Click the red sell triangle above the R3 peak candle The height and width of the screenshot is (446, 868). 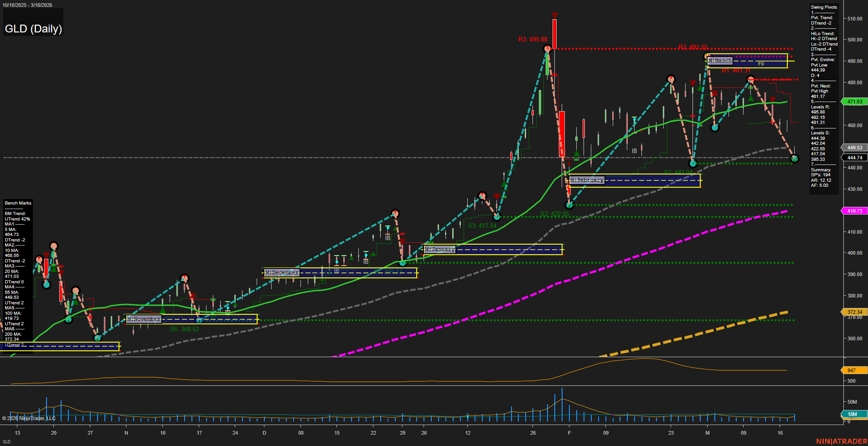point(554,15)
